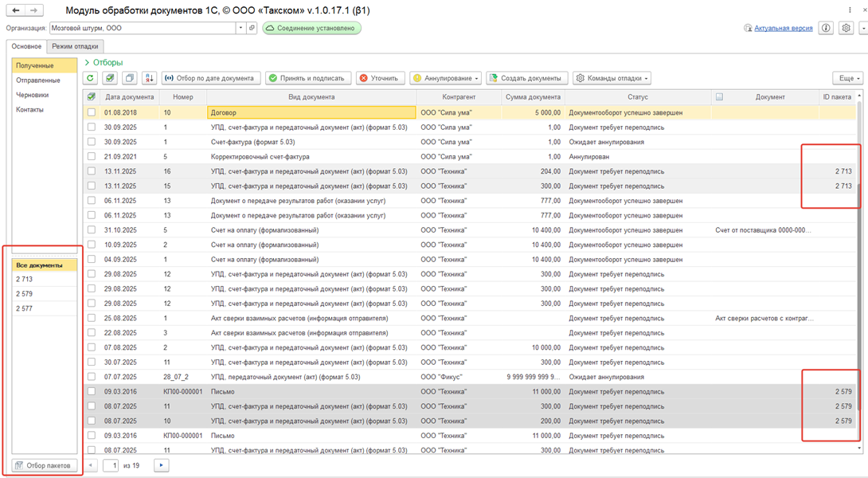The height and width of the screenshot is (478, 868).
Task: Open the settings gear icon top right
Action: (846, 28)
